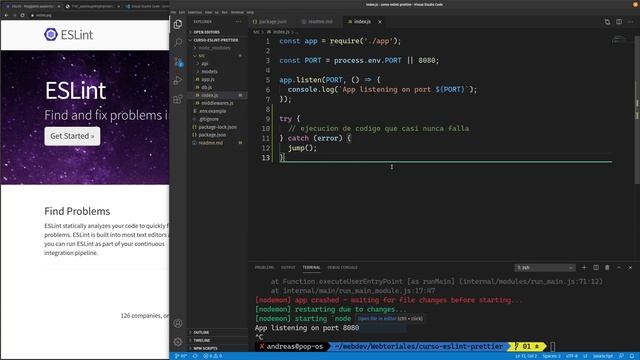
Task: Collapse the src folder
Action: coord(218,56)
